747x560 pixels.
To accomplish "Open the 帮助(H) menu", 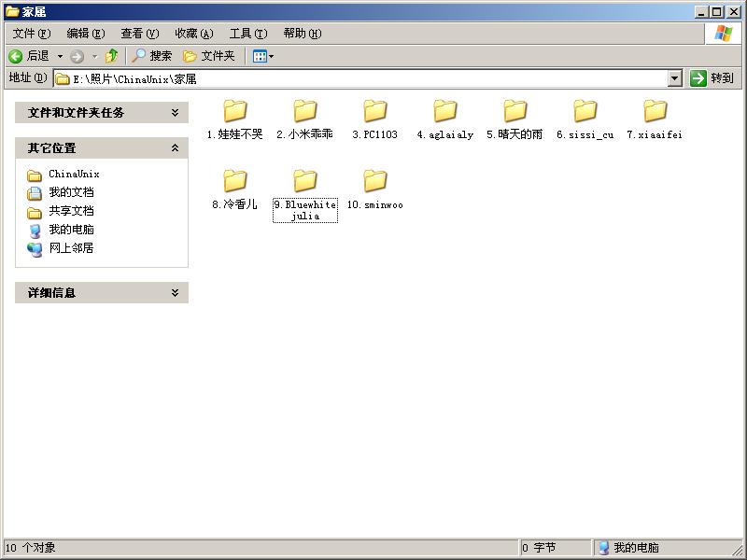I will click(303, 34).
